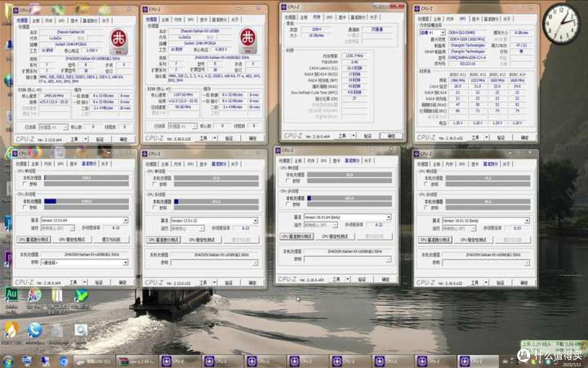Tick multi-thread Reference checkbox in Version 17.01.32 window
Screen dimensions: 588x368
[x=155, y=208]
